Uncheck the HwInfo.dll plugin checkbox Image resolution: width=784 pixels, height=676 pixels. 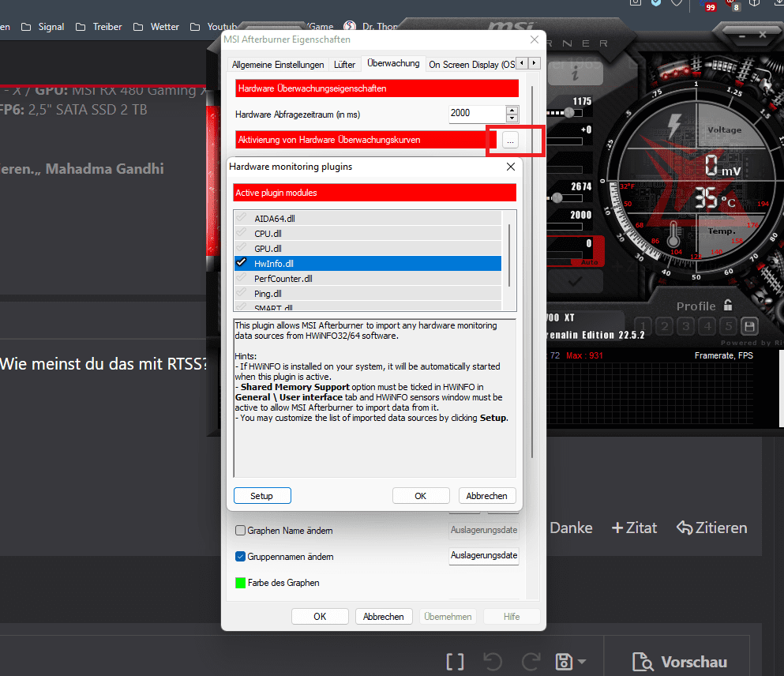(242, 262)
